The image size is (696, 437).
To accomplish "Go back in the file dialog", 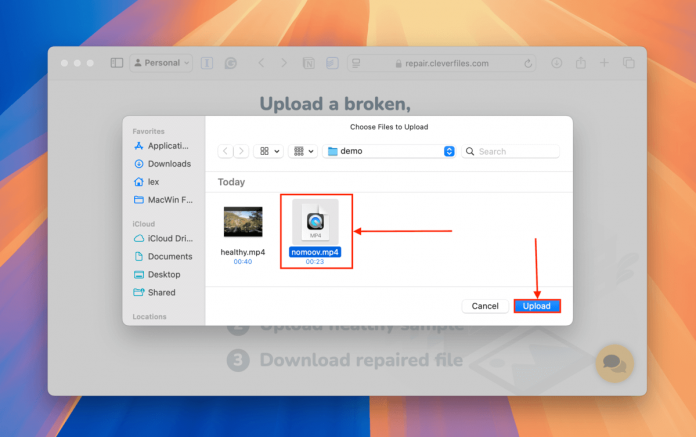I will (226, 151).
